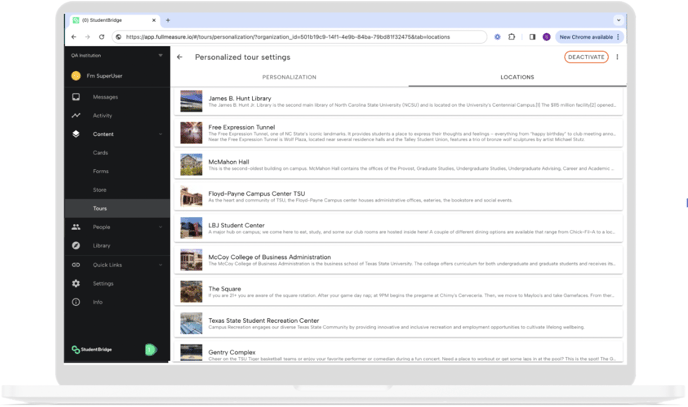Click the green chat badge in sidebar
Image resolution: width=688 pixels, height=407 pixels.
click(x=150, y=350)
